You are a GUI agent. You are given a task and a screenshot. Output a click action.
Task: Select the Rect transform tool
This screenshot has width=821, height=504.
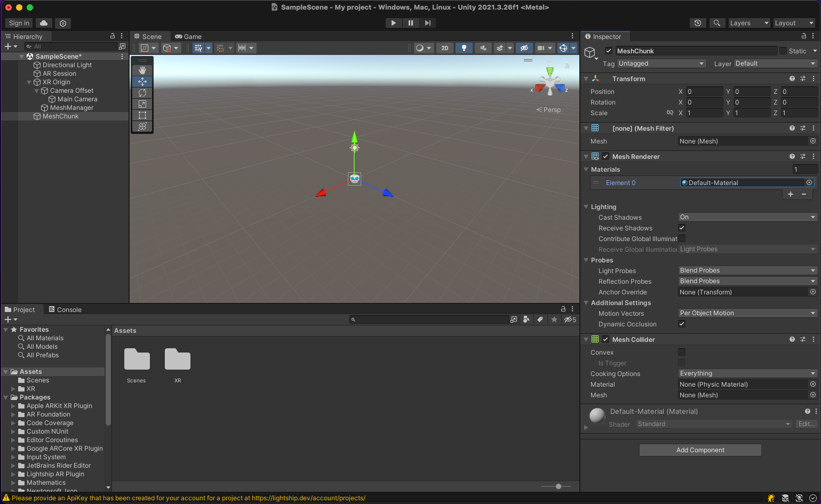142,115
